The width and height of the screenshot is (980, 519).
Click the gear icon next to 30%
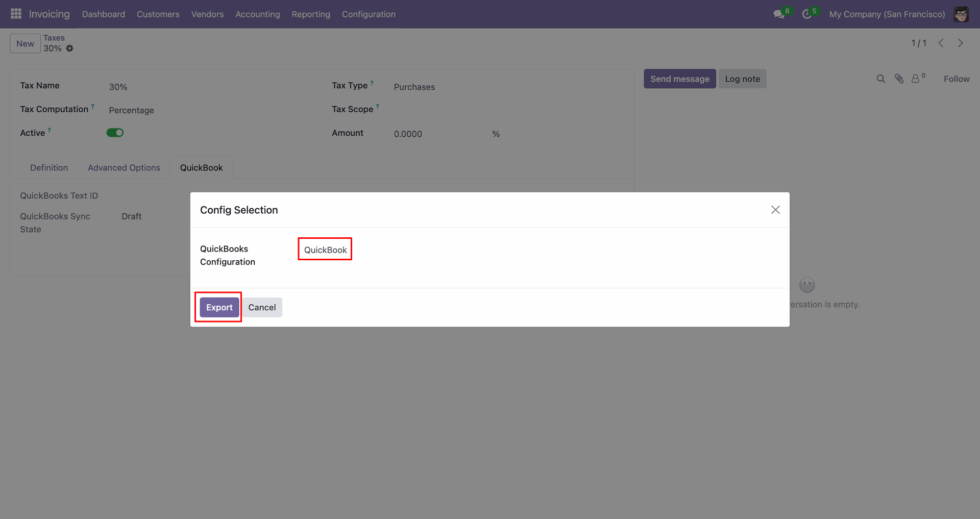(x=69, y=48)
